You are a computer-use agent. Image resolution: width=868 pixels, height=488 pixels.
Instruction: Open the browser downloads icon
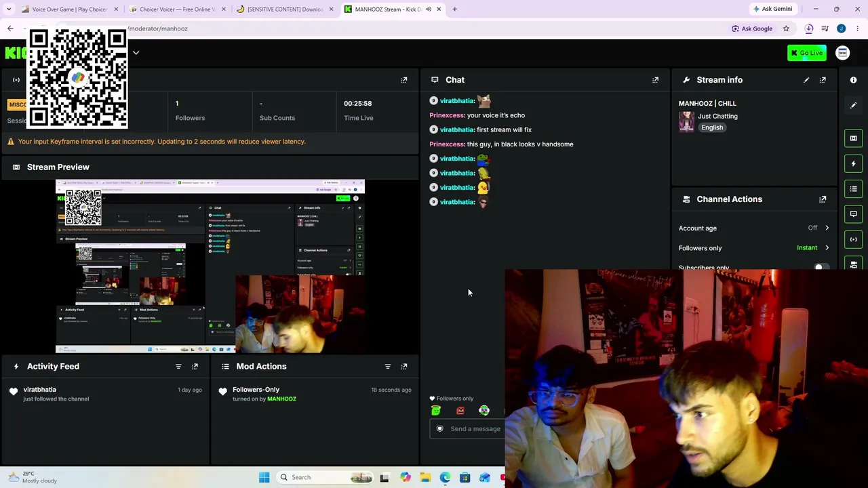[809, 28]
